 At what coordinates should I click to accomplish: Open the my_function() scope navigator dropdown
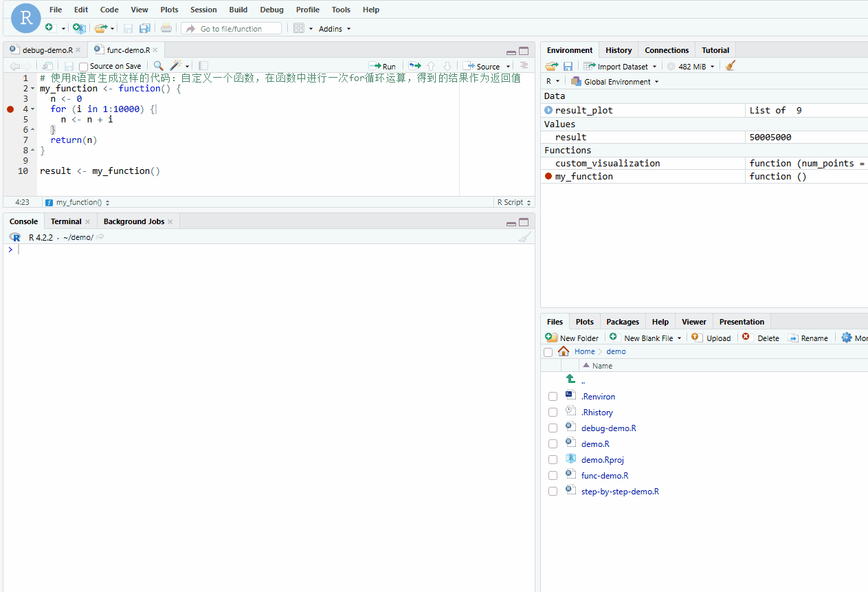tap(78, 202)
